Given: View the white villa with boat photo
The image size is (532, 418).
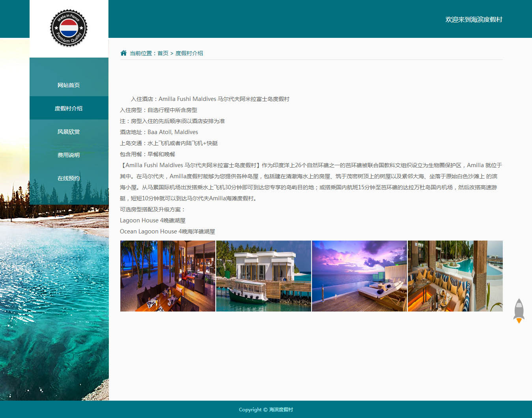Looking at the screenshot, I should tap(263, 276).
